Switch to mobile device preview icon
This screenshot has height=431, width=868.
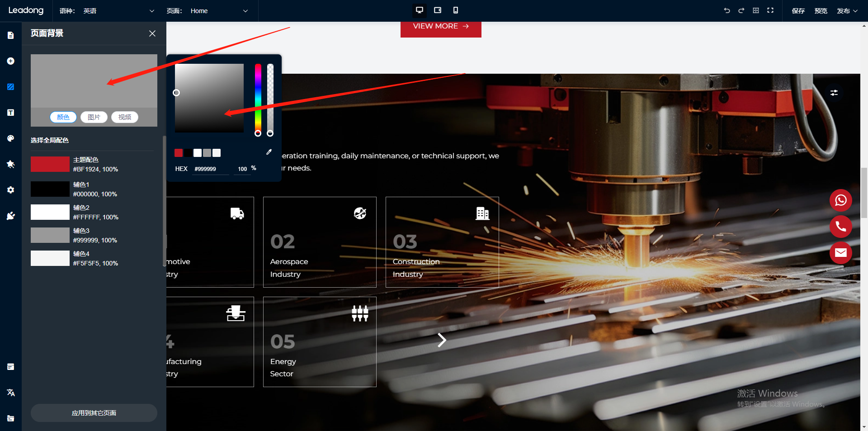pyautogui.click(x=455, y=10)
